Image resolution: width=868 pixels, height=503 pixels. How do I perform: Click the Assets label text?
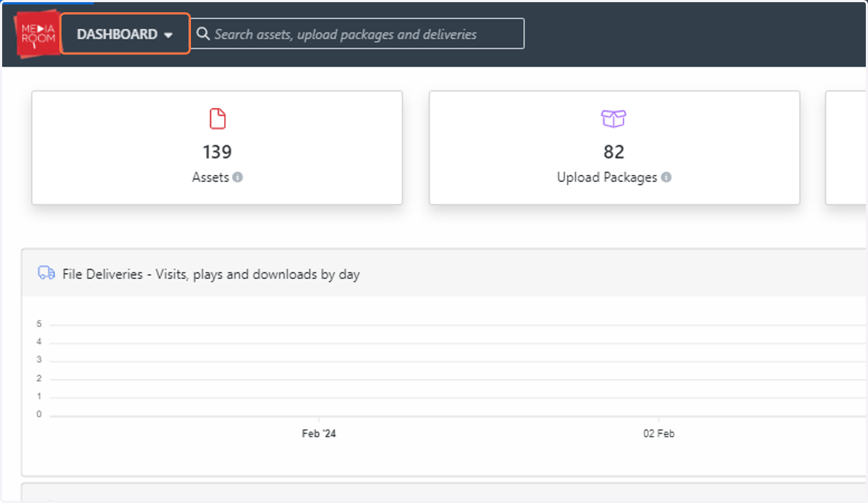[x=210, y=177]
